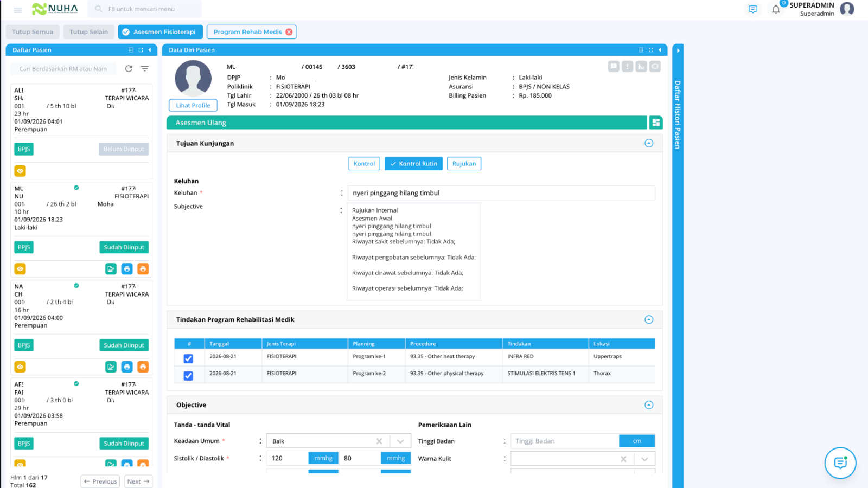Select the Rujukan visit purpose option

pos(464,164)
